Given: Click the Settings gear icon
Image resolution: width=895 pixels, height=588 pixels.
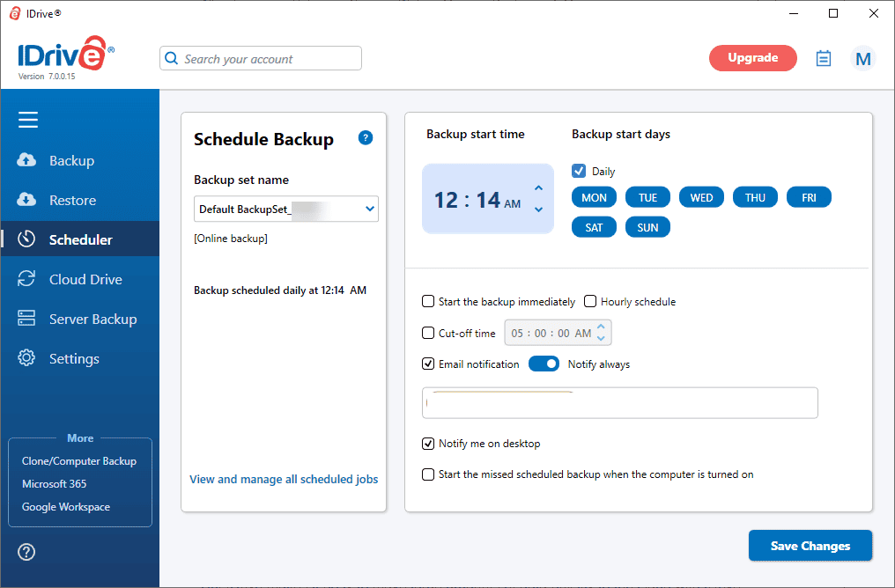Looking at the screenshot, I should pyautogui.click(x=26, y=358).
